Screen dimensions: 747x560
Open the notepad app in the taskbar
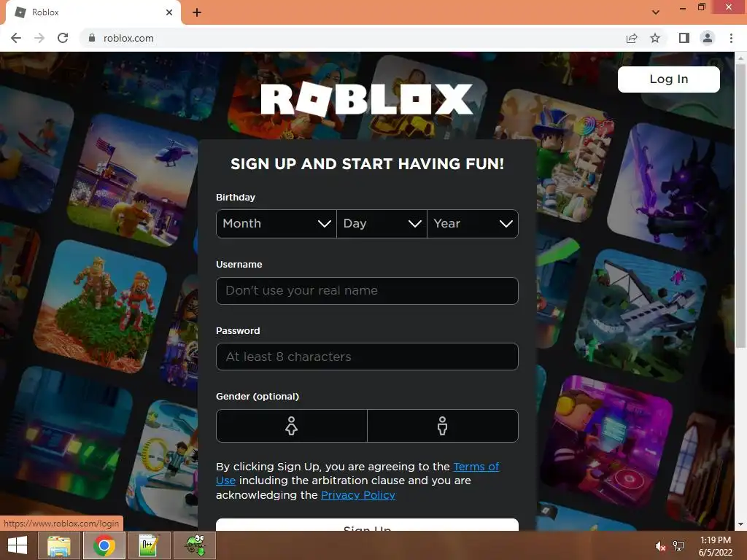point(150,545)
